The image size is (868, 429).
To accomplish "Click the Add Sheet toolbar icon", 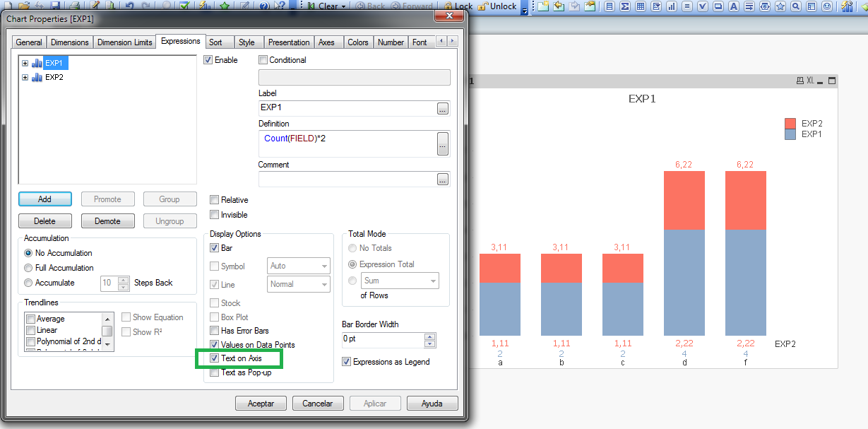I will 543,6.
